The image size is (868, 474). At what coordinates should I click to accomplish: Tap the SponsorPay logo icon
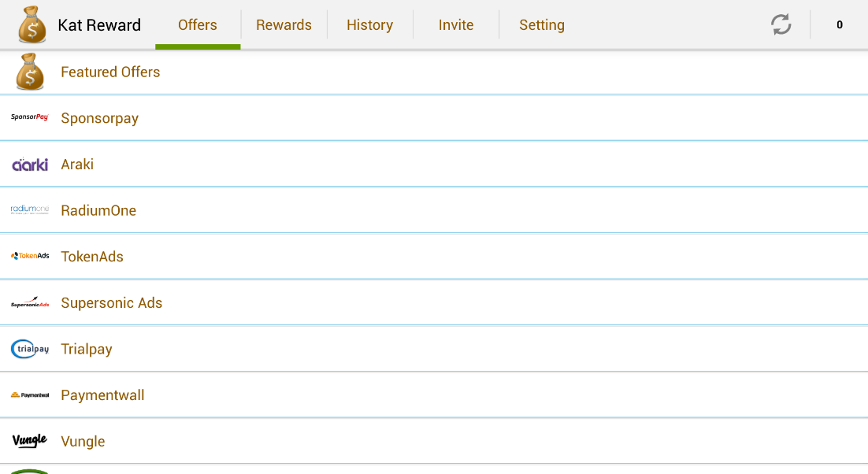pyautogui.click(x=30, y=117)
